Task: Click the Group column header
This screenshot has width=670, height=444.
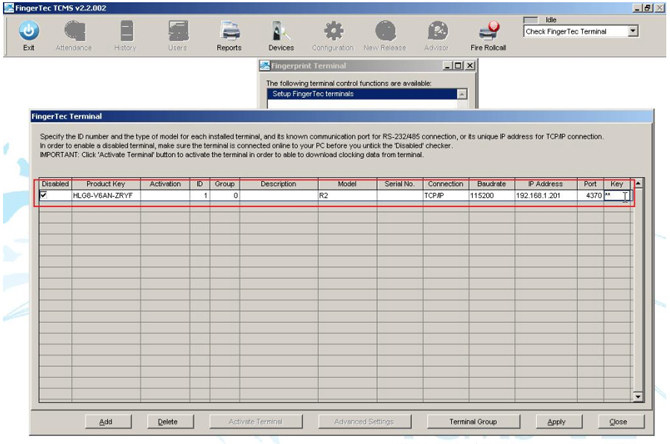Action: pyautogui.click(x=224, y=184)
